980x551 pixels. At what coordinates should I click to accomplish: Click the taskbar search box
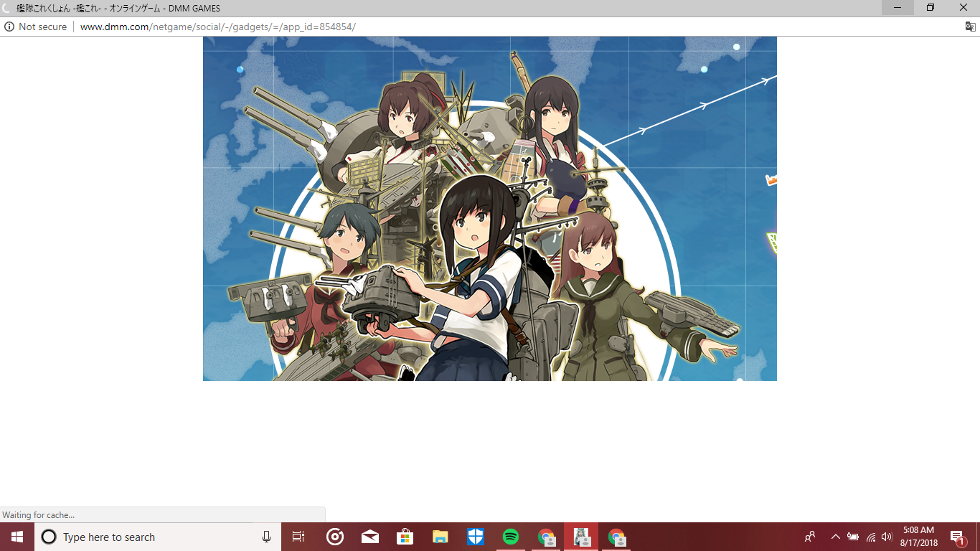tap(158, 537)
